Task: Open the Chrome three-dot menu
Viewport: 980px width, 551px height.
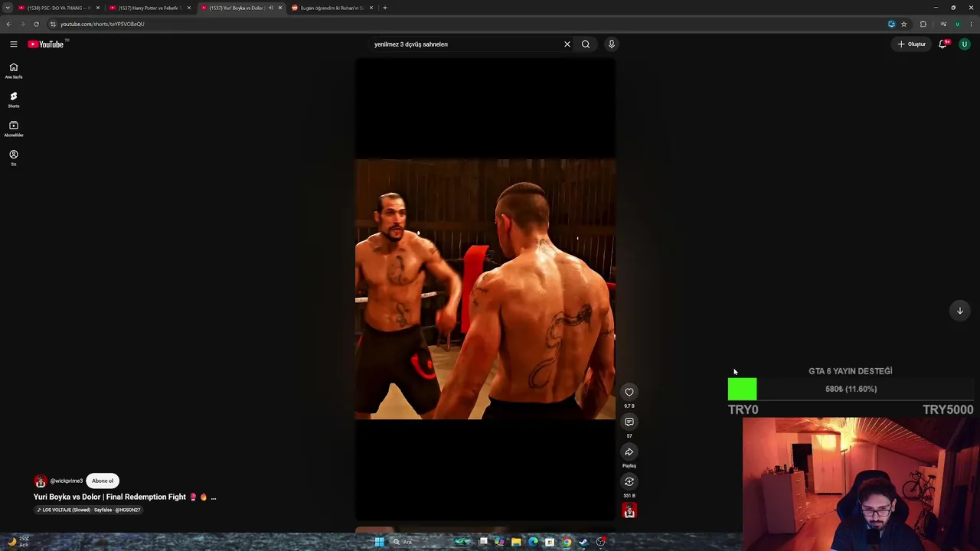Action: pyautogui.click(x=971, y=24)
